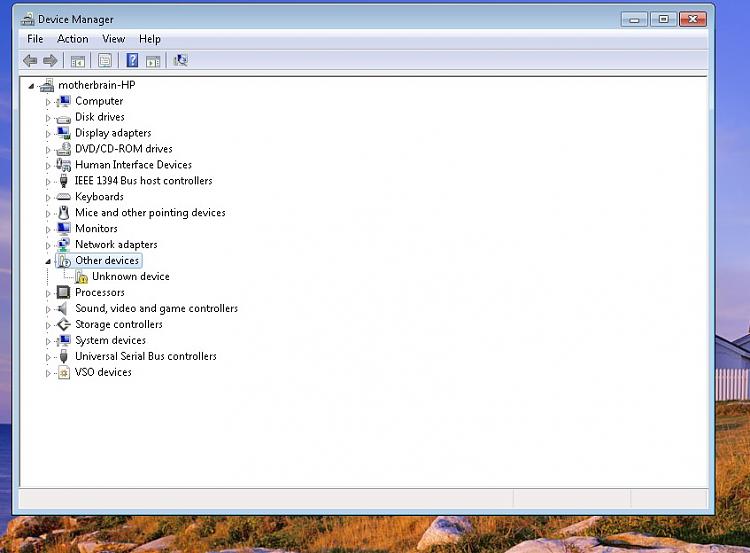
Task: Open the Help menu
Action: coord(150,39)
